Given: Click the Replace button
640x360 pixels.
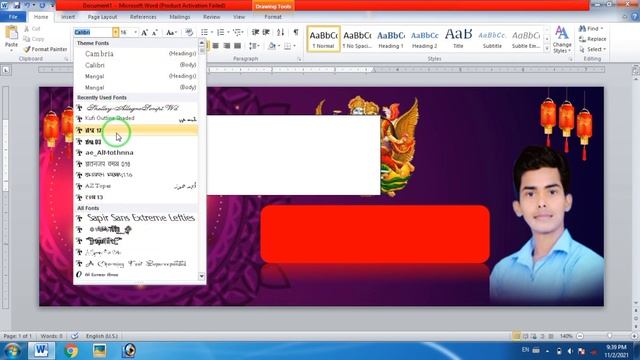Looking at the screenshot, I should 593,39.
